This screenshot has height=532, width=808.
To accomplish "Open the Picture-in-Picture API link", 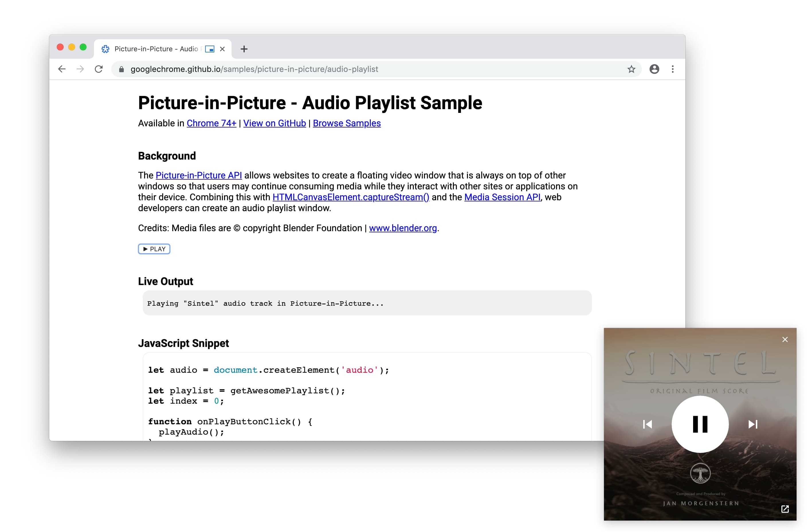I will tap(198, 175).
